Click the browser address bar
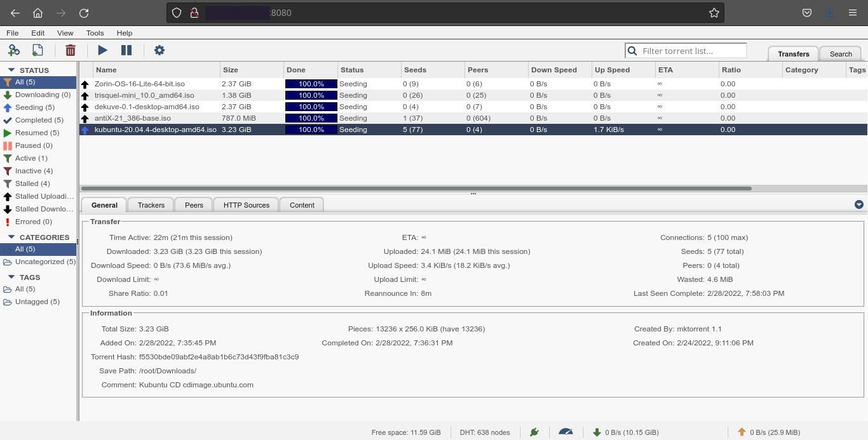 pos(445,13)
